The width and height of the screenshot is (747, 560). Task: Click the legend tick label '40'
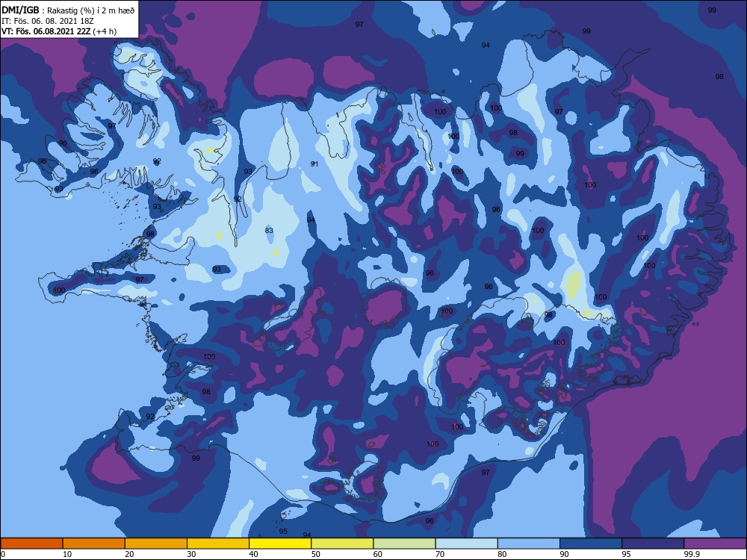pos(253,554)
